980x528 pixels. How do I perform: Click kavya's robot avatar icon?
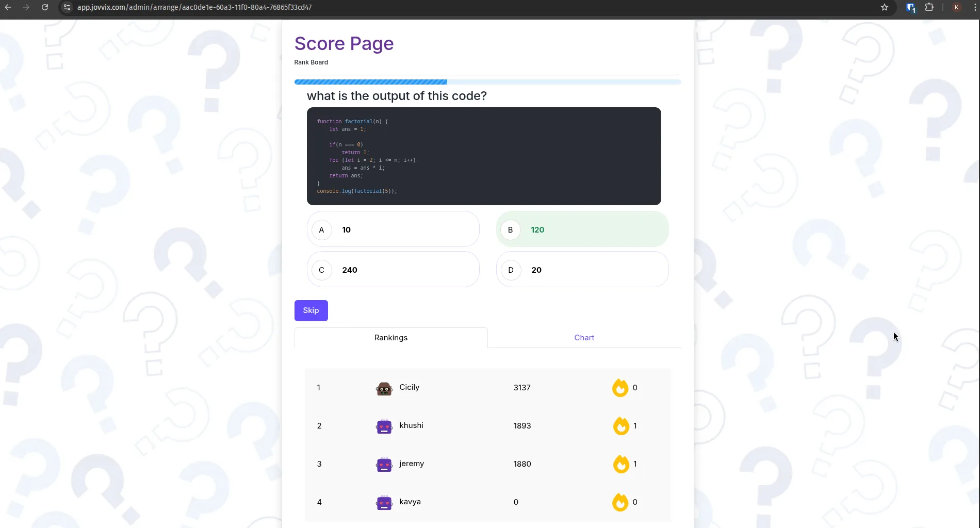click(384, 503)
